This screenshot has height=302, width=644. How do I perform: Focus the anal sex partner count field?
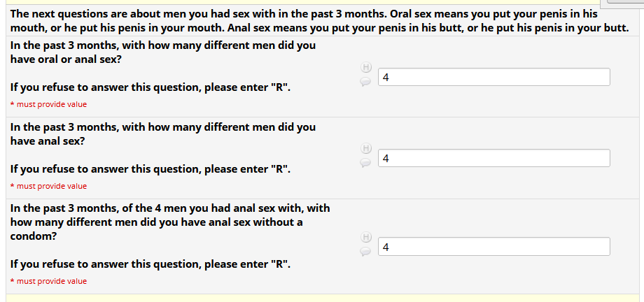493,158
